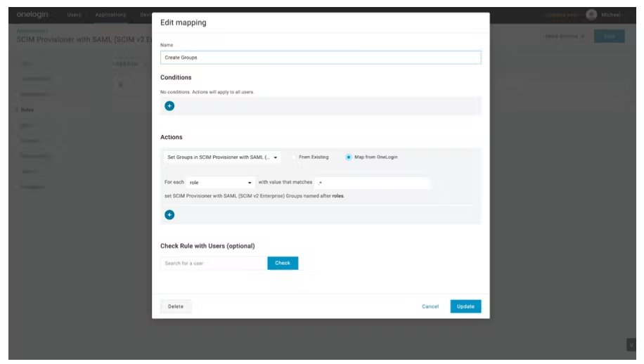Image resolution: width=644 pixels, height=364 pixels.
Task: Open the Applications menu in top navigation
Action: 110,15
